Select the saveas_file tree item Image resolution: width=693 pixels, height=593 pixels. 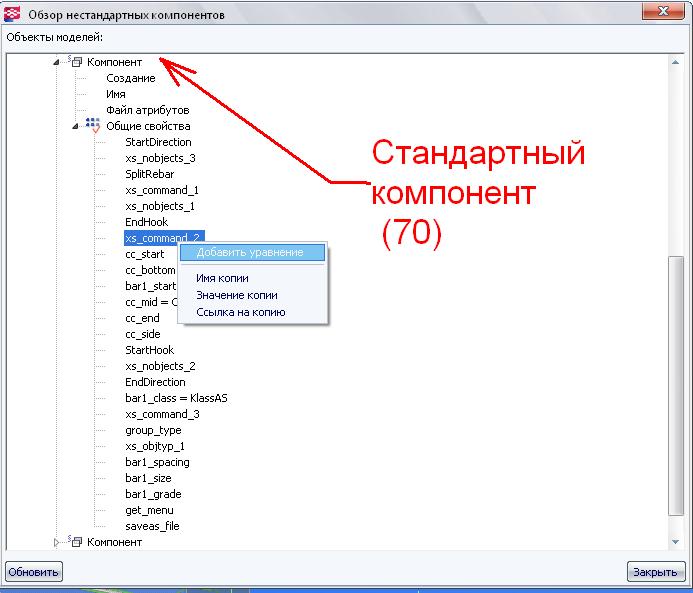[152, 526]
